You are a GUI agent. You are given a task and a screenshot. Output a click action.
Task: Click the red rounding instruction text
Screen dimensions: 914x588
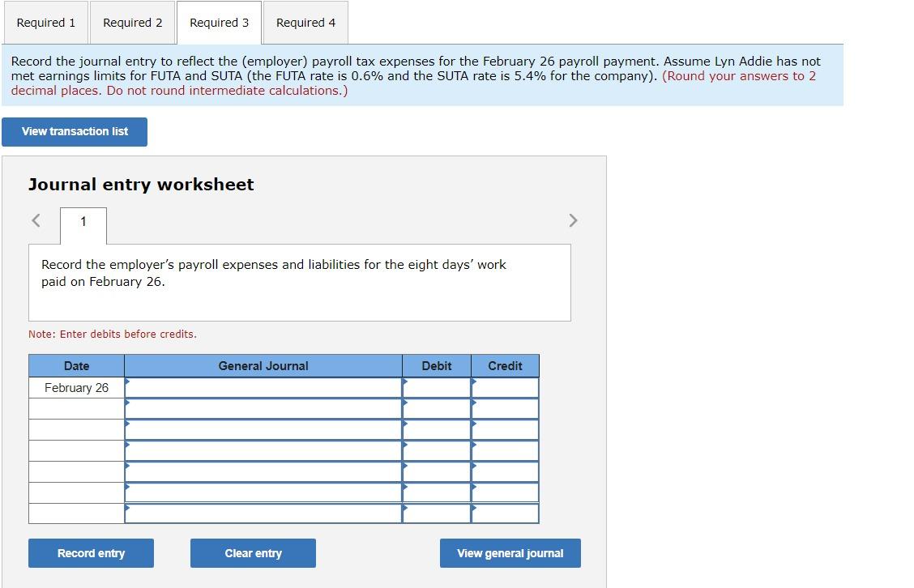413,83
